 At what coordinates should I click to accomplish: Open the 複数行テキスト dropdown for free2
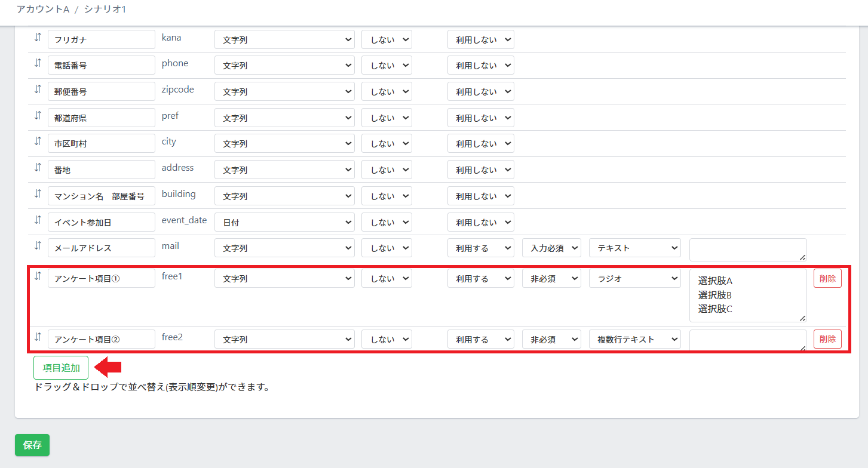click(x=634, y=340)
